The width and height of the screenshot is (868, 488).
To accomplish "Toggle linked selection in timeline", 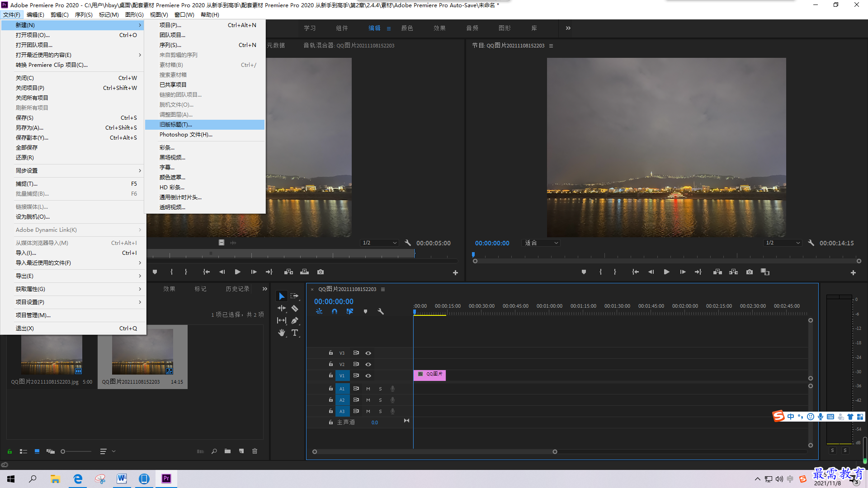I will click(350, 311).
